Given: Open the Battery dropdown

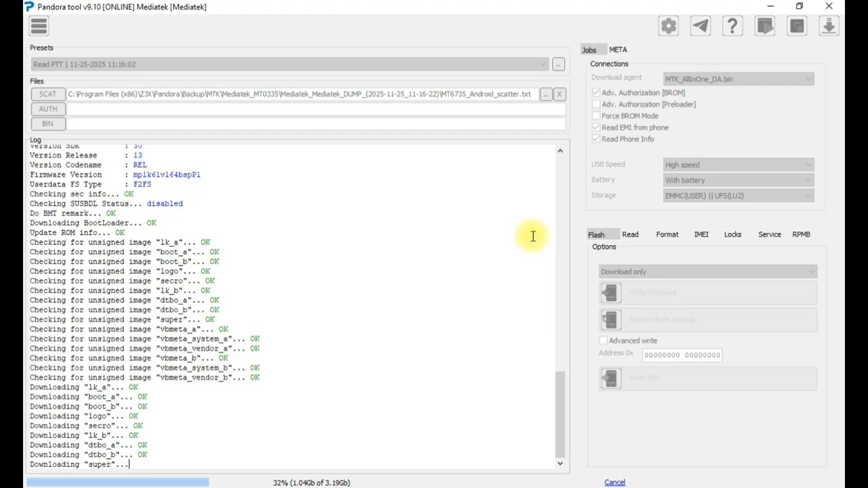Looking at the screenshot, I should [738, 180].
